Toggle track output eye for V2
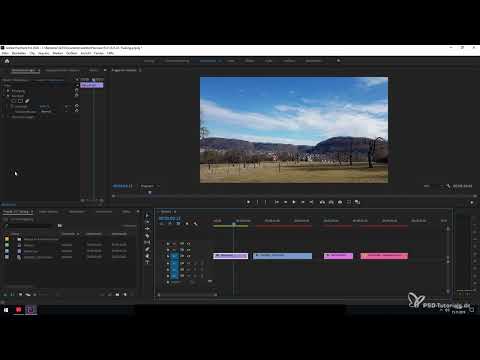This screenshot has height=360, width=480. (189, 250)
